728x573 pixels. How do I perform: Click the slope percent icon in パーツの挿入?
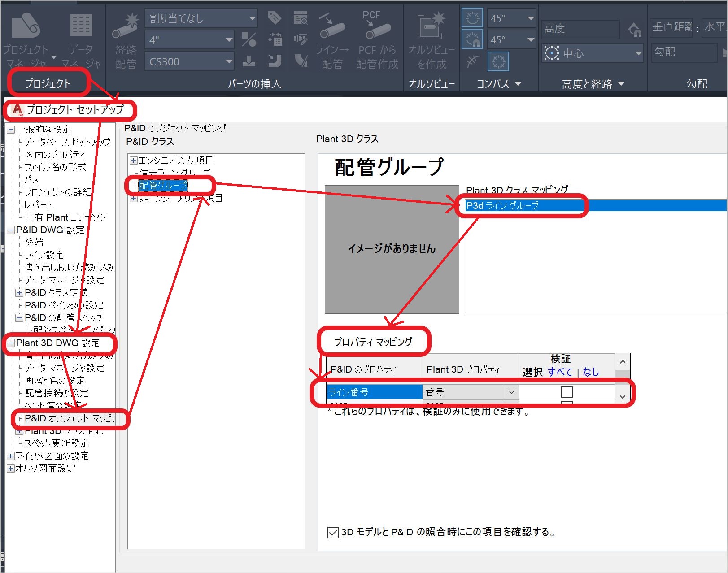[x=249, y=39]
